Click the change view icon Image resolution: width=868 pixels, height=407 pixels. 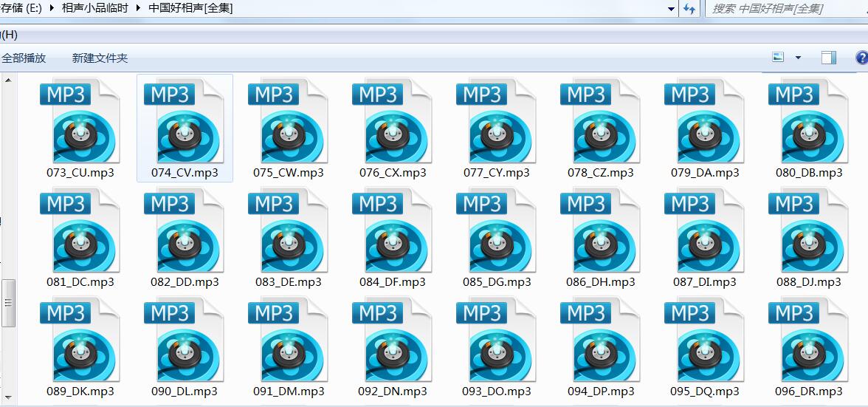[778, 57]
